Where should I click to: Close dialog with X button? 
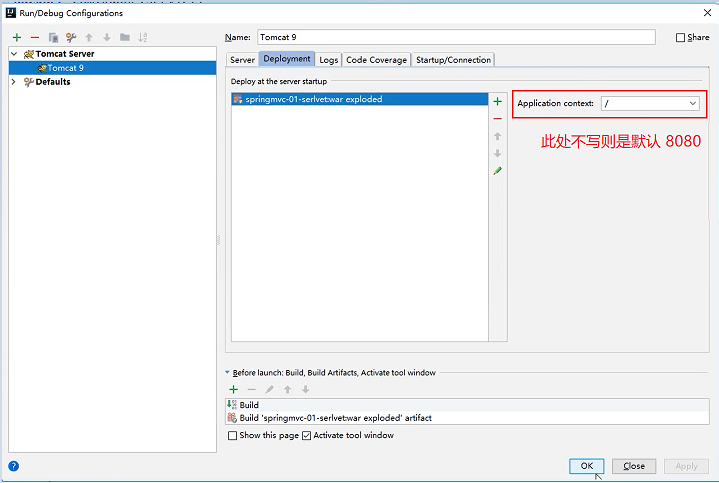707,13
